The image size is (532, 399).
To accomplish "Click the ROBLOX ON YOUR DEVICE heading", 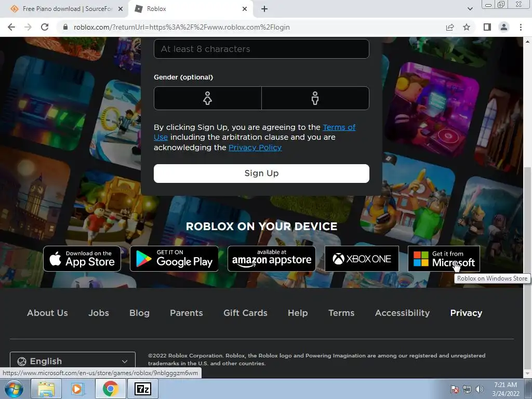I will [x=261, y=227].
